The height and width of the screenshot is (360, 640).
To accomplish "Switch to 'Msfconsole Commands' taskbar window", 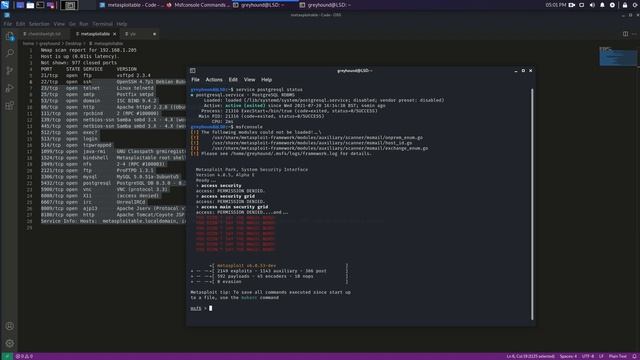I will (198, 5).
